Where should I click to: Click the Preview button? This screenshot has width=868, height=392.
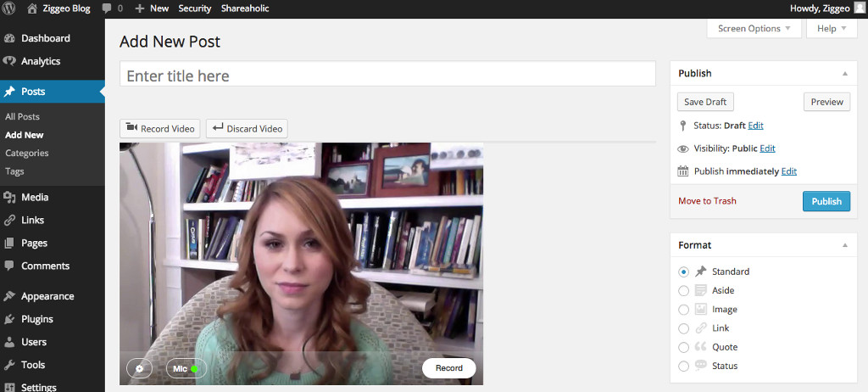click(x=827, y=102)
